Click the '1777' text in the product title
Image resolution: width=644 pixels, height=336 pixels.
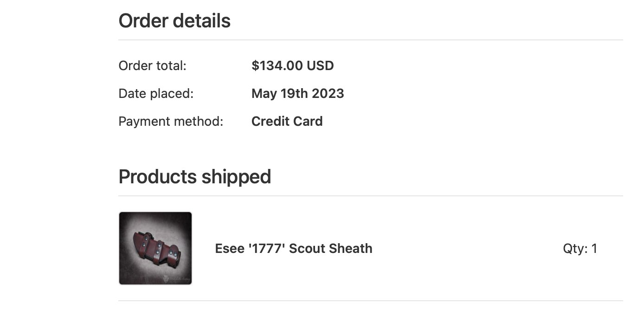(x=267, y=249)
